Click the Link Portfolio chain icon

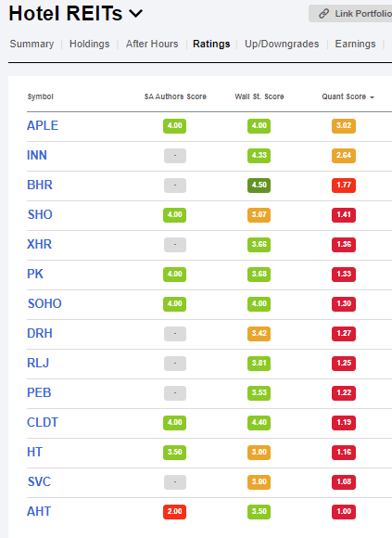323,14
